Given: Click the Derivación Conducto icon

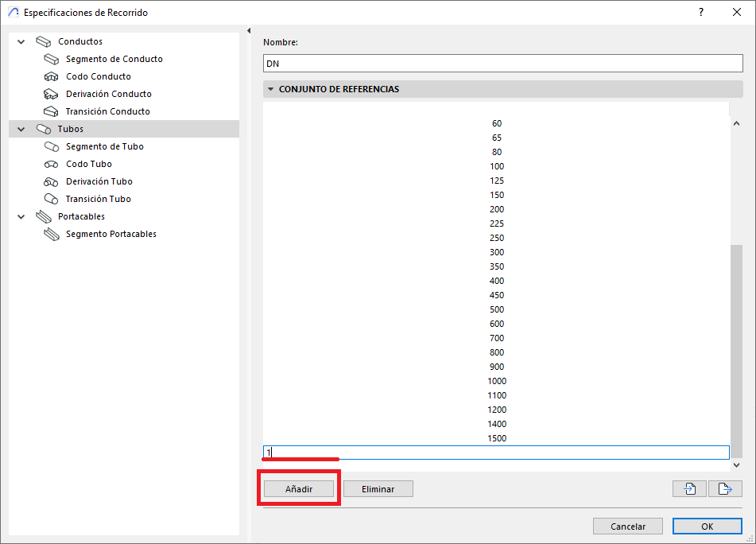Looking at the screenshot, I should pyautogui.click(x=52, y=95).
